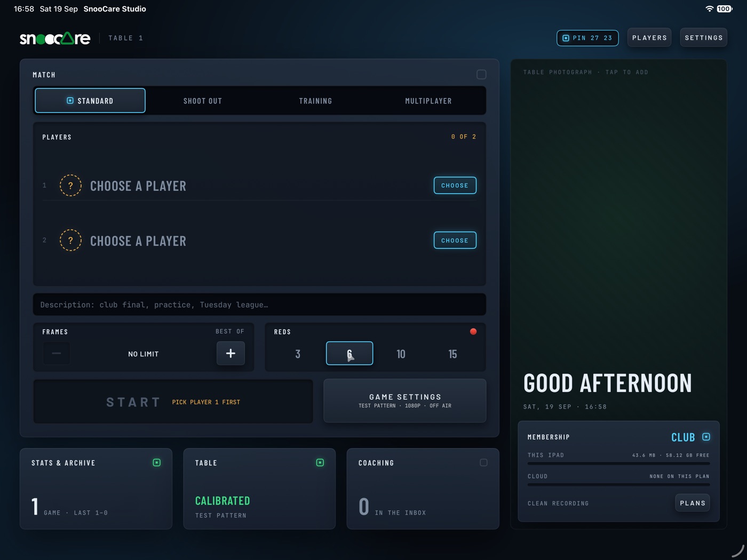Screen dimensions: 747x560
Task: Select 3 reds option
Action: [x=298, y=354]
